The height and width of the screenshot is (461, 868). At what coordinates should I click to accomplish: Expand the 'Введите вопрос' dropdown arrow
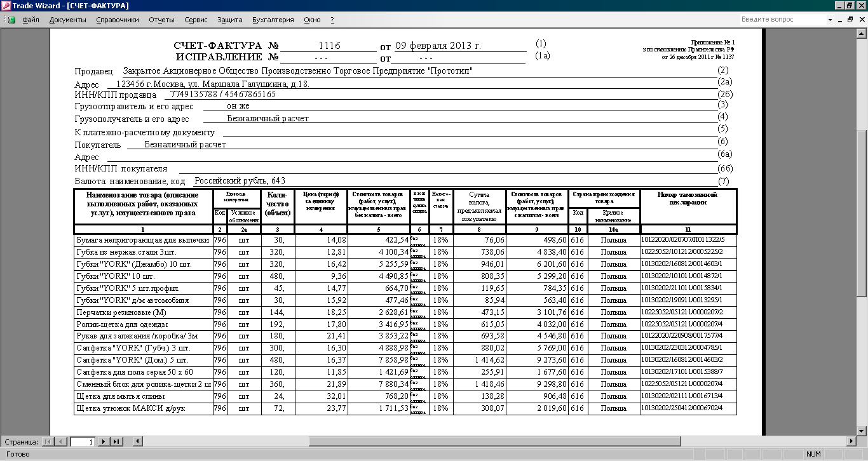pos(830,20)
